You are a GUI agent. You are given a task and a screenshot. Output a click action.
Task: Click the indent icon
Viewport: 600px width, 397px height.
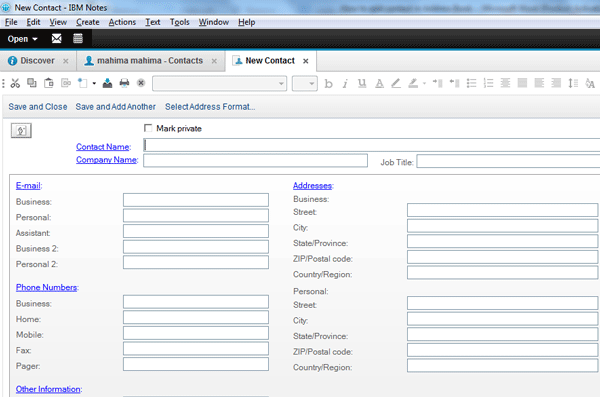pos(437,83)
